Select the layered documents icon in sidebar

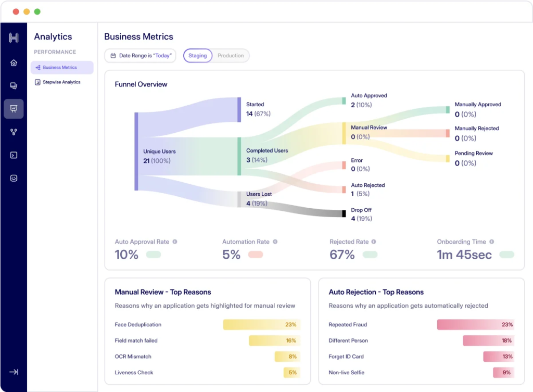point(14,85)
